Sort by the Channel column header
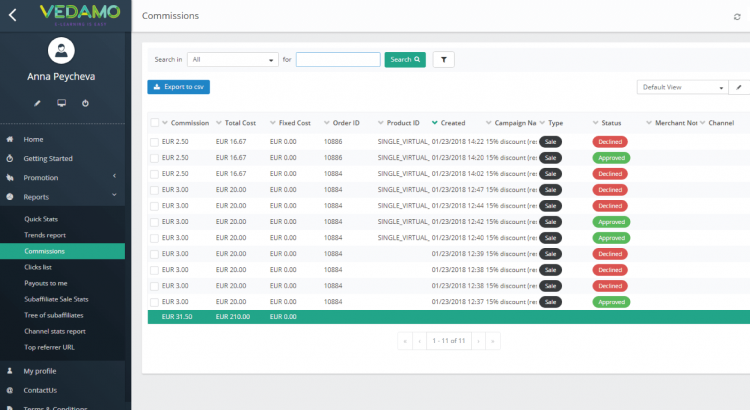The image size is (750, 410). point(721,123)
